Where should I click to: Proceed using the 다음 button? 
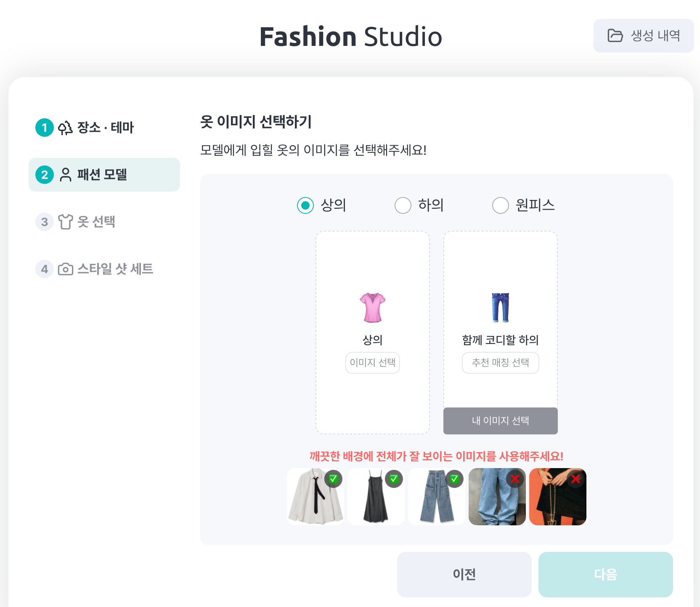click(x=605, y=574)
